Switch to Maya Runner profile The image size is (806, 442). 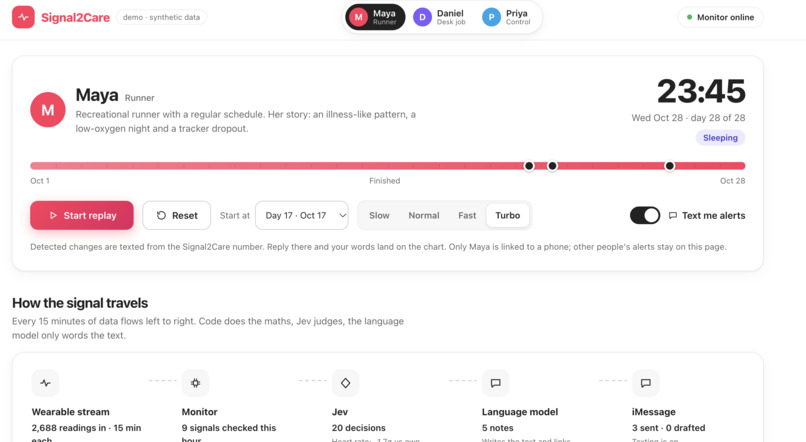point(375,17)
